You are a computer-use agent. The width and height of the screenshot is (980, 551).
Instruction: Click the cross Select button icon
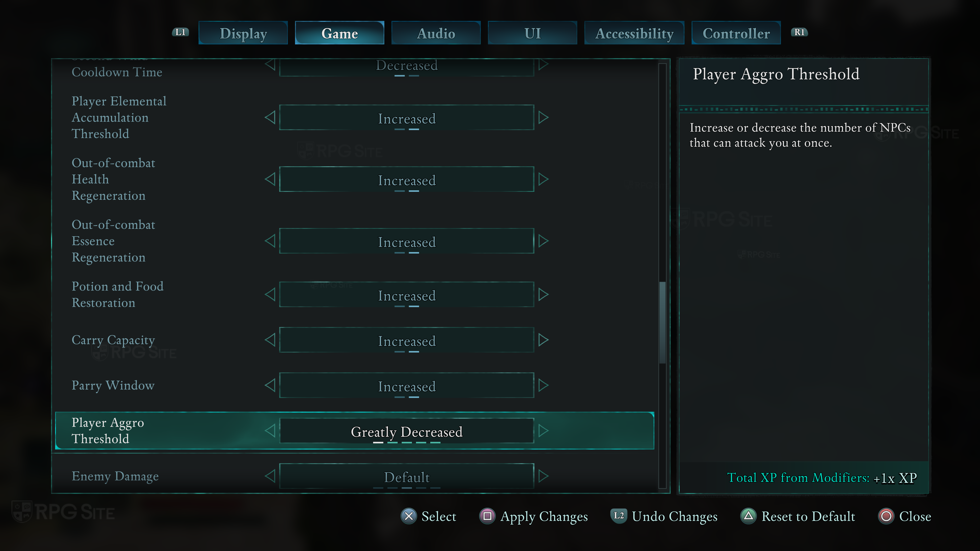[409, 516]
